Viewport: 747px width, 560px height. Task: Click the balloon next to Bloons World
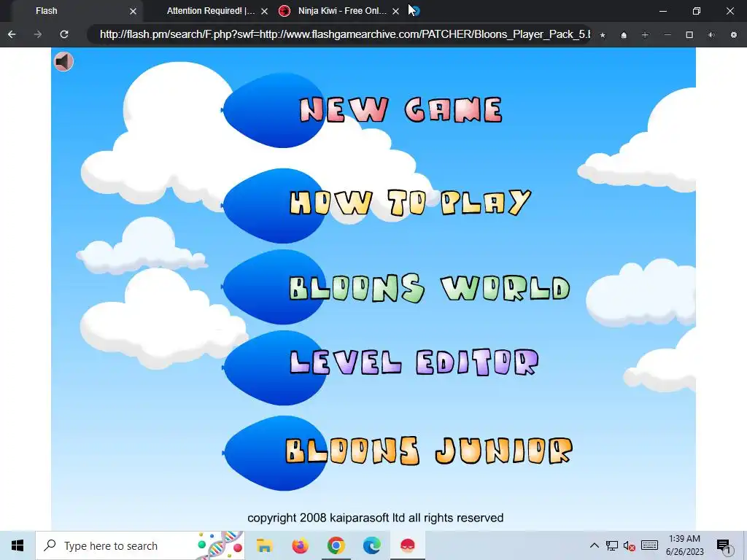(x=274, y=287)
